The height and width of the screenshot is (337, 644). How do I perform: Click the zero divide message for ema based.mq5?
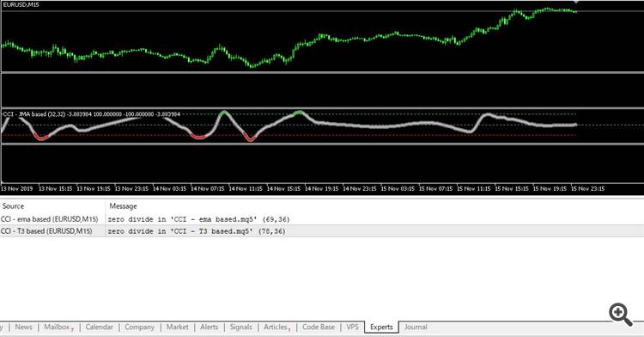tap(199, 219)
